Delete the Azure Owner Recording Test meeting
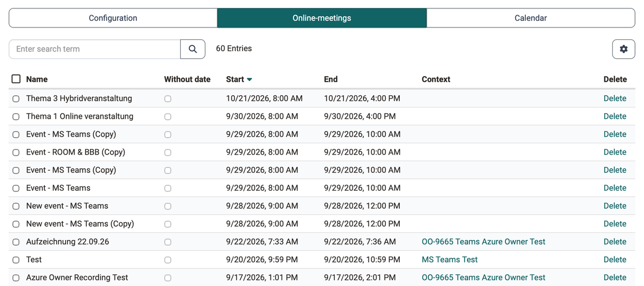644x286 pixels. pos(615,278)
